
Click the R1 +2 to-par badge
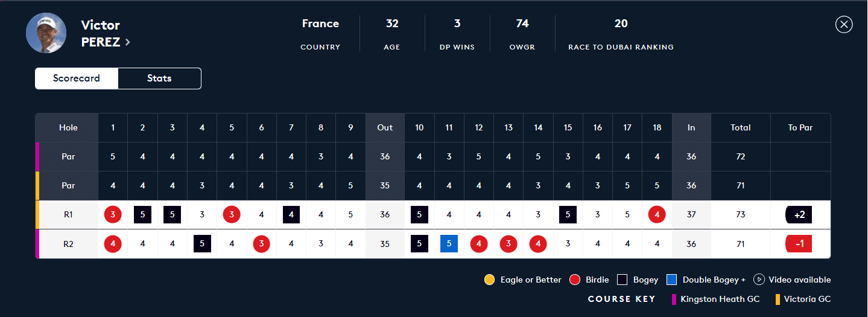point(799,214)
